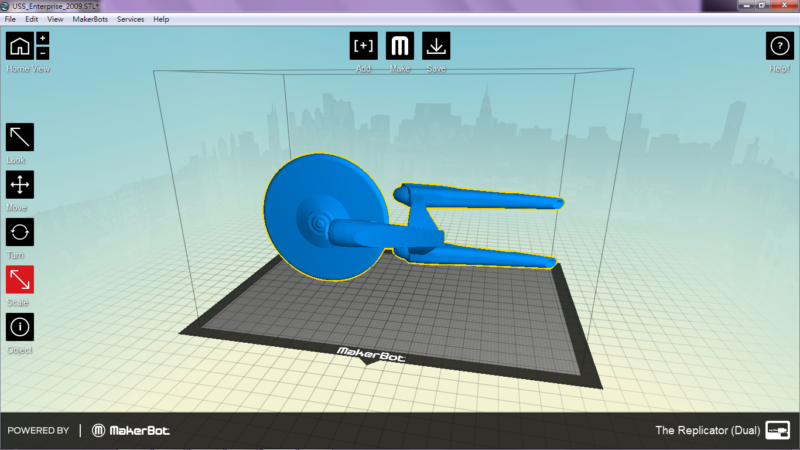Click The Replicator (Dual) text
Image resolution: width=800 pixels, height=450 pixels.
click(708, 430)
